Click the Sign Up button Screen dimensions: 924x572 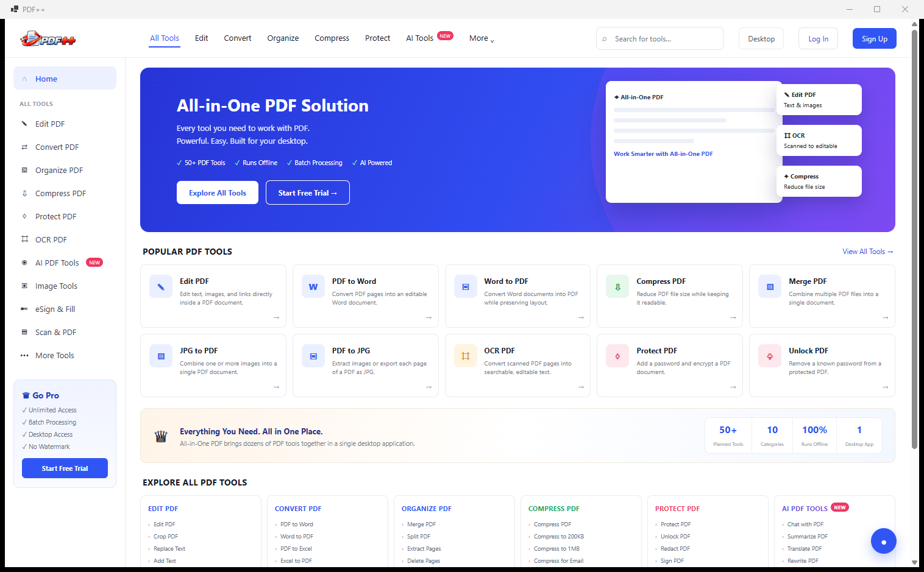point(874,38)
